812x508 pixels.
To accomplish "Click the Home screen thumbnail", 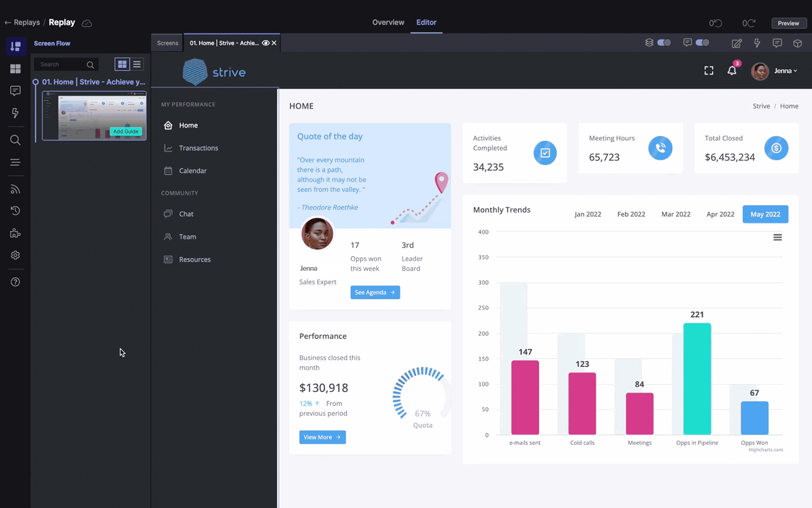I will 94,116.
